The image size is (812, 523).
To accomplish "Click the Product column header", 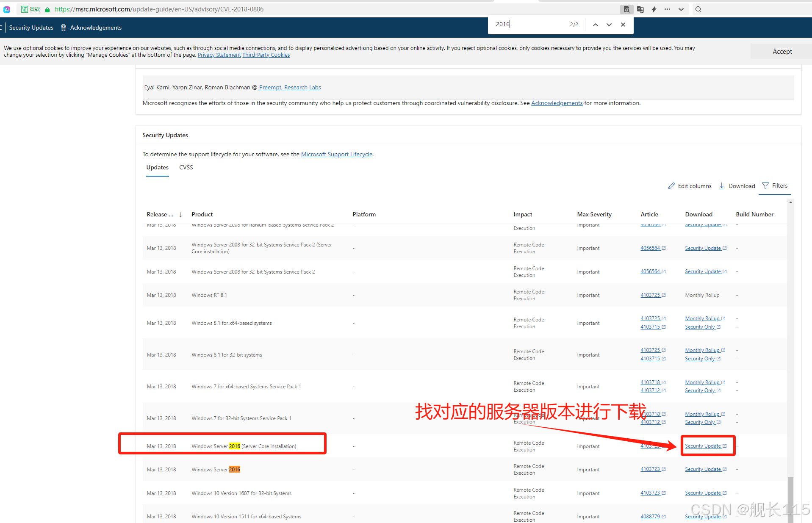I will [202, 215].
